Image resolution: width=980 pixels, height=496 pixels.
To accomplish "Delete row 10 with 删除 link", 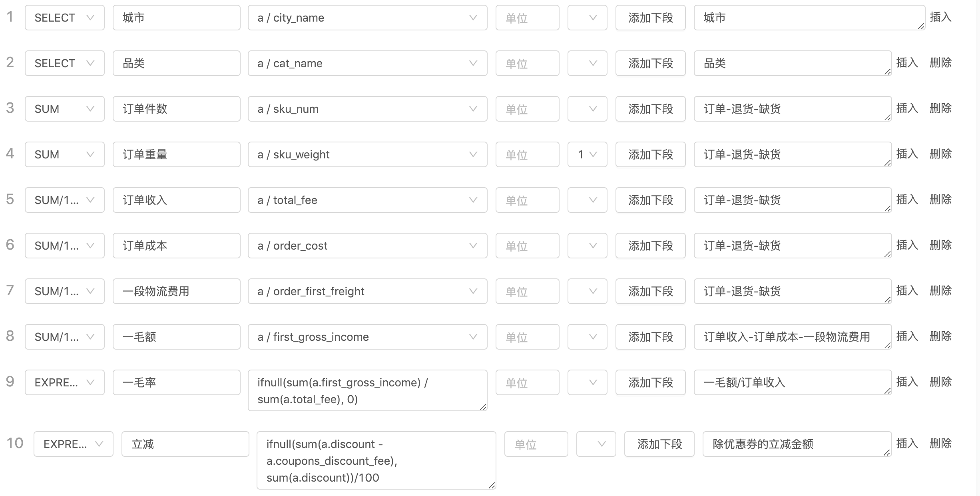I will click(x=940, y=443).
